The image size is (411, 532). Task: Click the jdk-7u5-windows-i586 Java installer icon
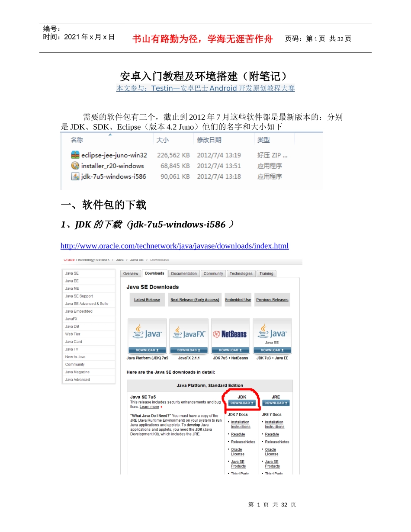click(75, 176)
